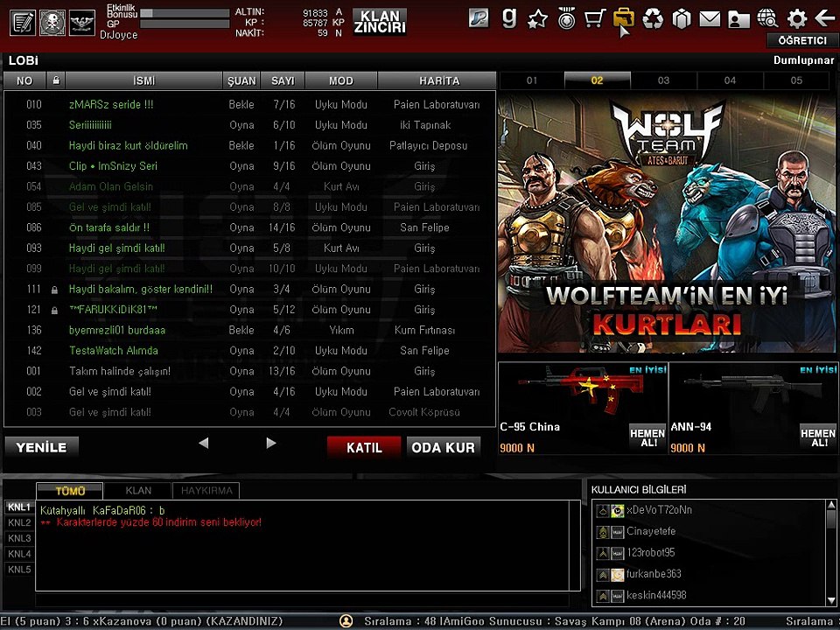Switch to banner tab 03
The image size is (840, 630).
[x=664, y=80]
